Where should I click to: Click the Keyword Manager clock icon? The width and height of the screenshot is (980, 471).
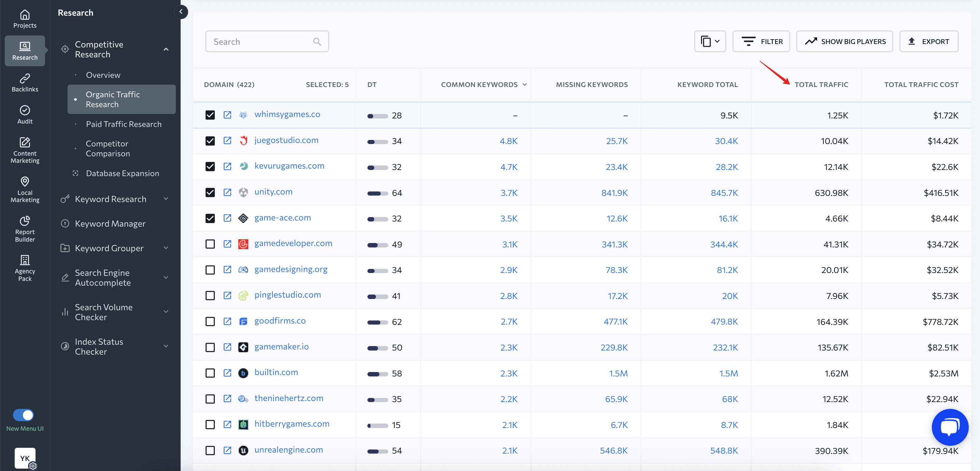click(x=65, y=224)
